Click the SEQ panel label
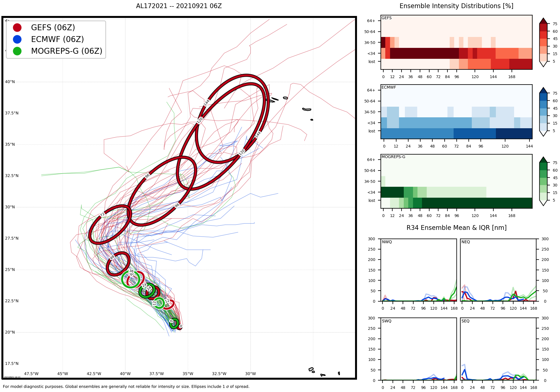560x392 pixels. pos(465,321)
